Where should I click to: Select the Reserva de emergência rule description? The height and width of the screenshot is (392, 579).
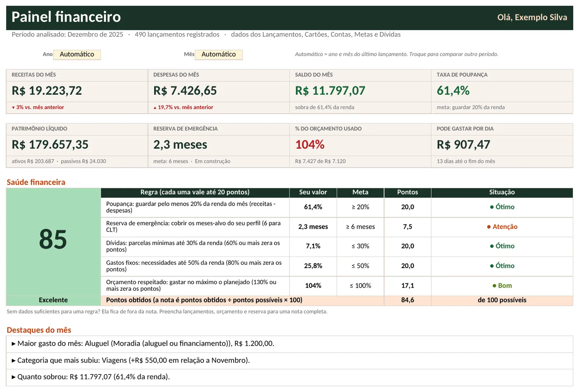click(195, 227)
